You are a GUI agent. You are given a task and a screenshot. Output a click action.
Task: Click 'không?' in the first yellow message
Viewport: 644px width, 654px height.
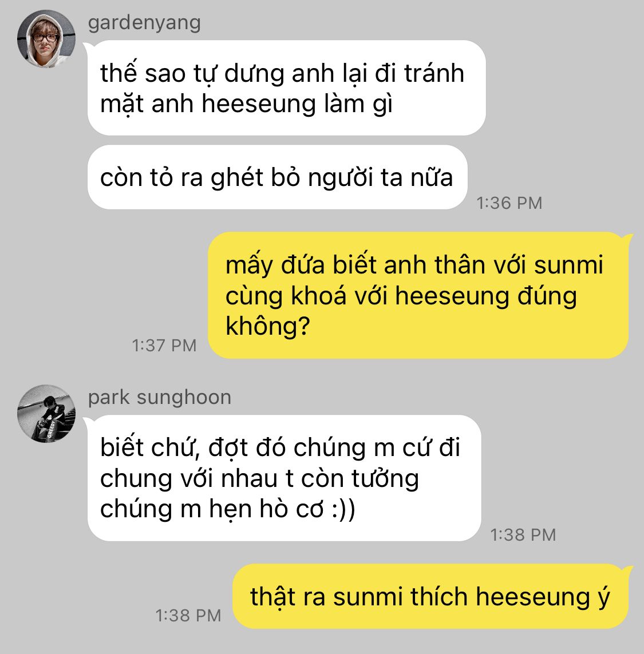[267, 326]
